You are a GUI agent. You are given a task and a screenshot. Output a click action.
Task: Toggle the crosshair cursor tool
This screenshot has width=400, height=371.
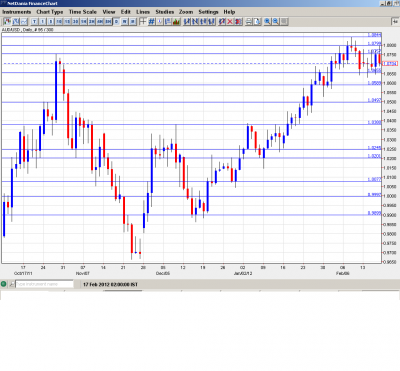(143, 22)
